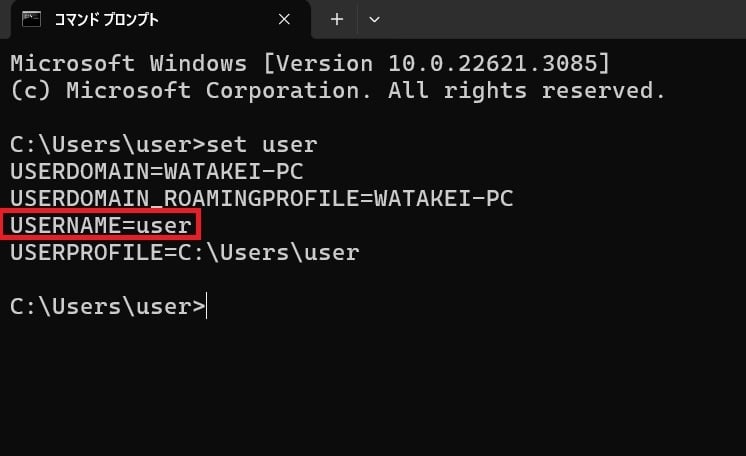Select the コマンド プロンプト tab title
Viewport: 746px width, 456px height.
(x=106, y=20)
